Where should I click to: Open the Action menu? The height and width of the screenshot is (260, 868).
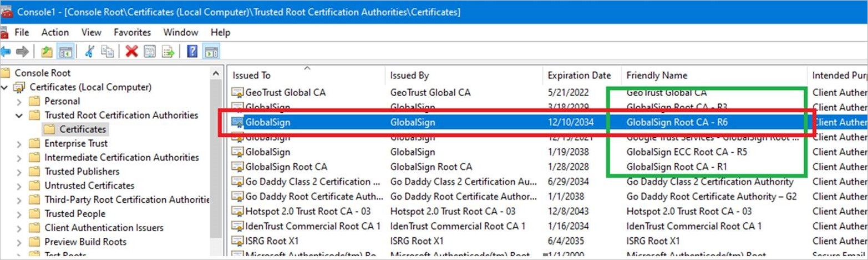coord(55,32)
